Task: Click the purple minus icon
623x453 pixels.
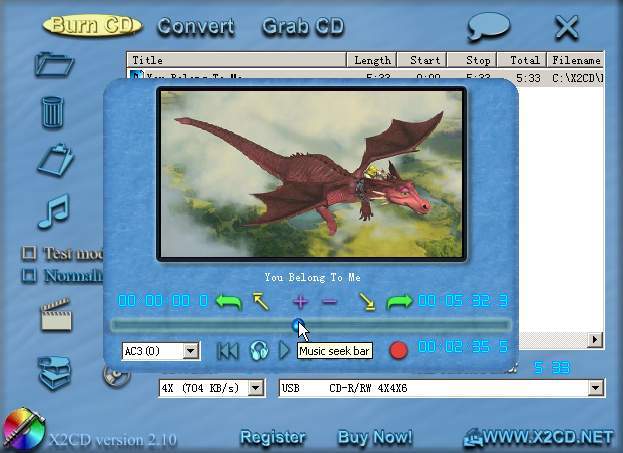Action: pyautogui.click(x=329, y=302)
